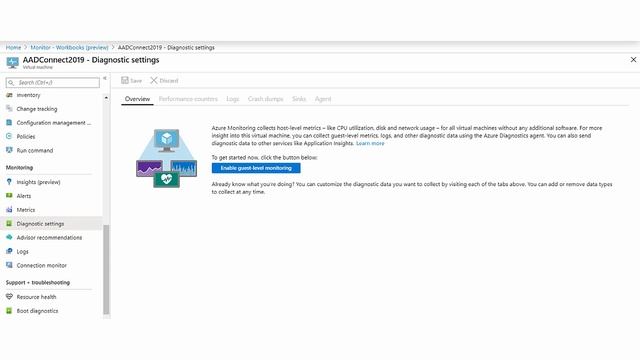Click the Save disk icon

coord(124,80)
